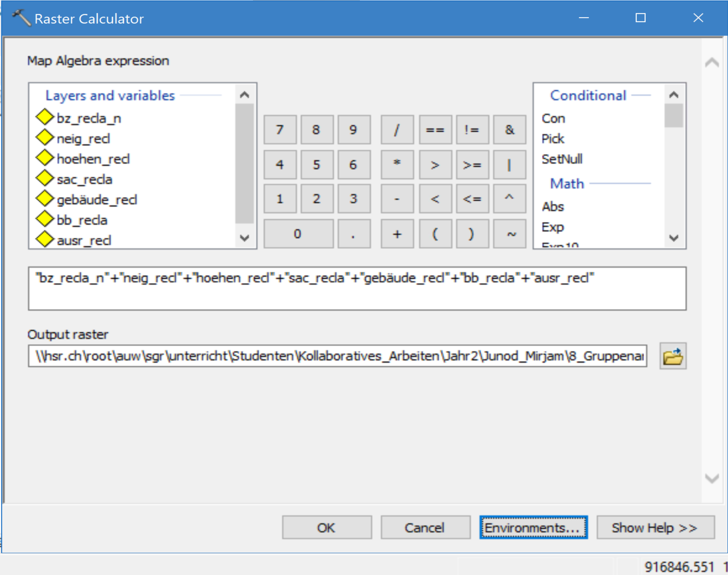Click the tilde operator button

tap(510, 234)
